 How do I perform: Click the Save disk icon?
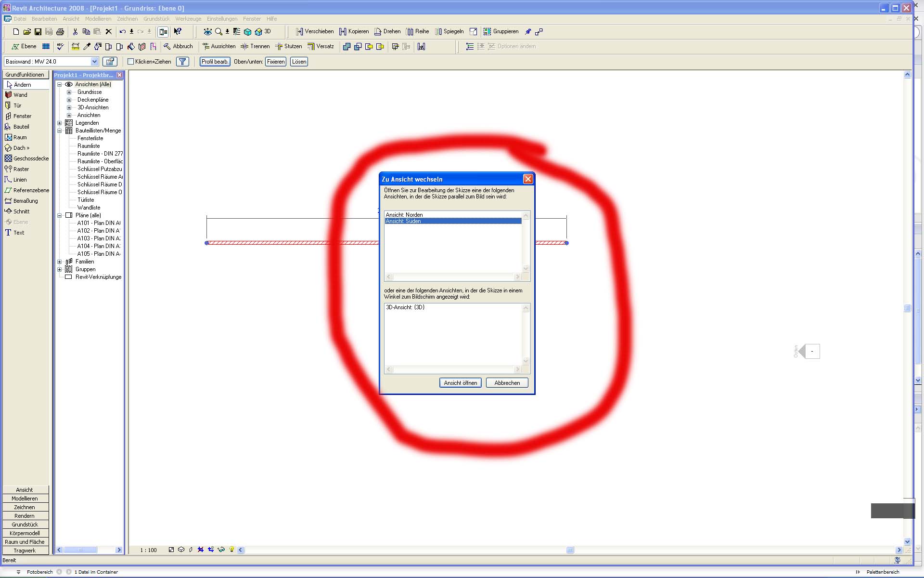[x=38, y=32]
